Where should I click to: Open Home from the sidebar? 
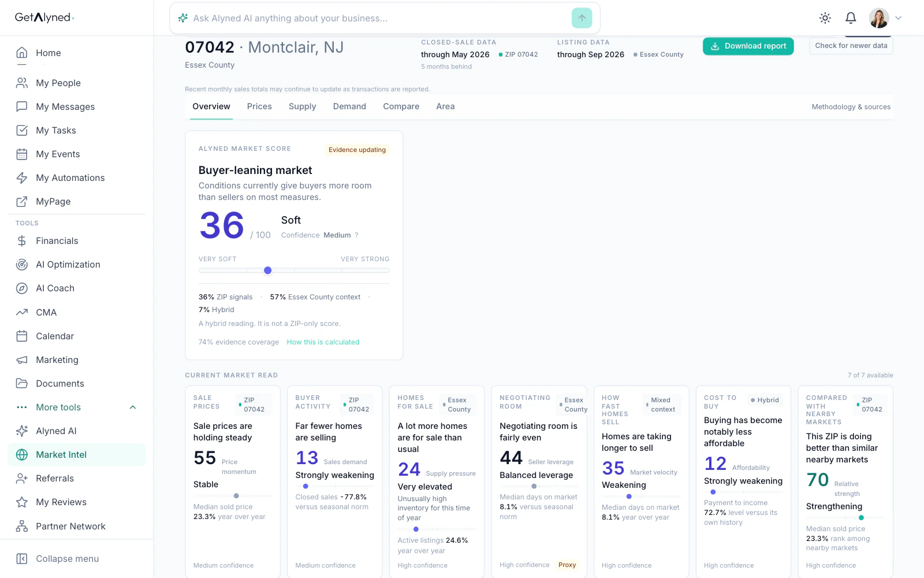point(76,53)
